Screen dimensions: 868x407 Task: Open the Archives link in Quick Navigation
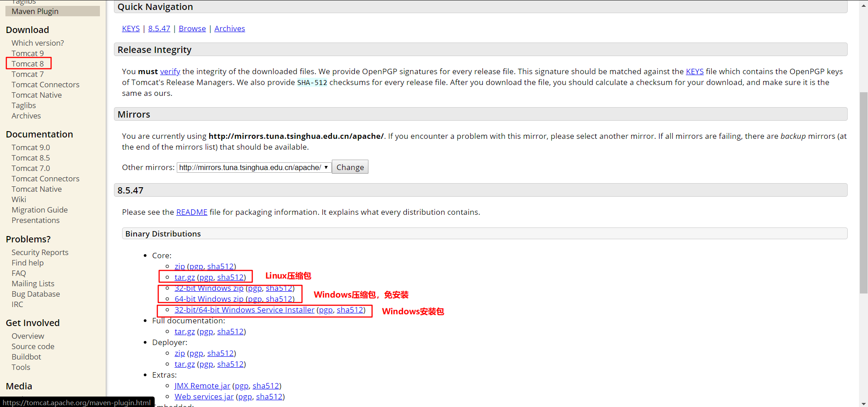tap(230, 28)
